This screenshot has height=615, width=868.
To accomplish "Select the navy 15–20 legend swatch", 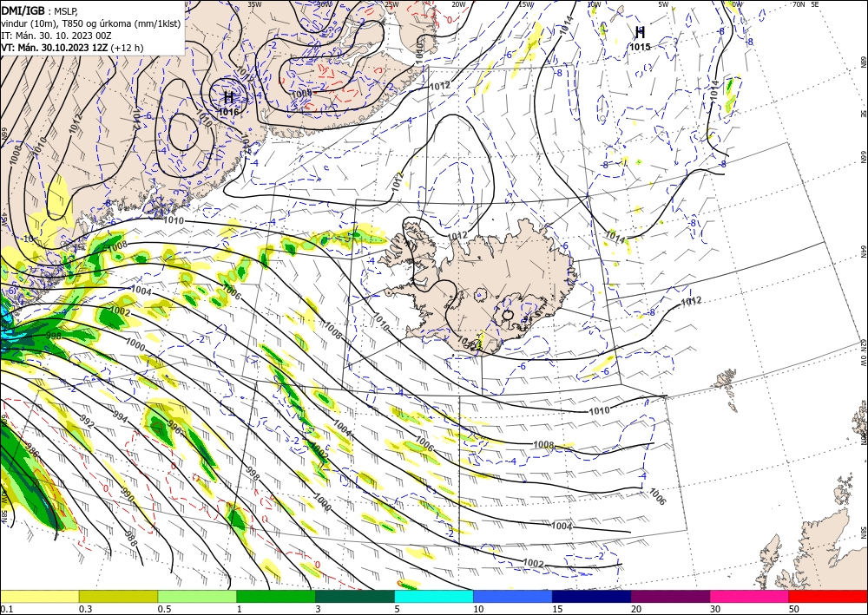I will click(x=592, y=596).
